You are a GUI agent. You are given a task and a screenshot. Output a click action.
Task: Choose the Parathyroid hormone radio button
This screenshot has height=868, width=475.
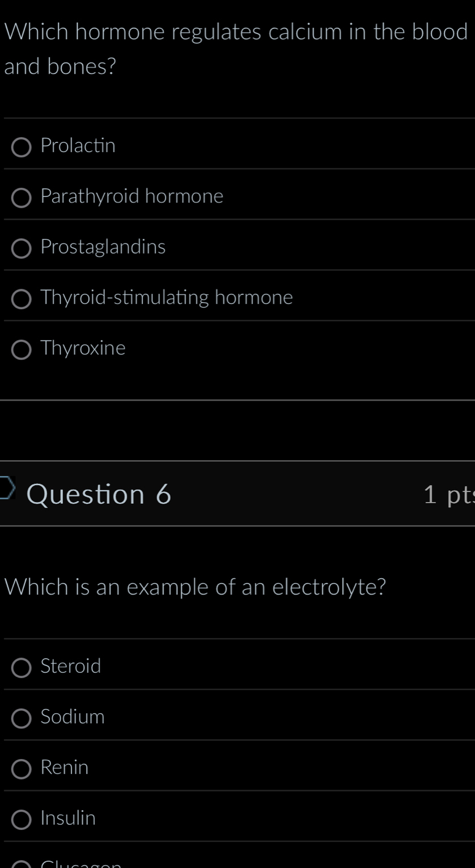(22, 197)
